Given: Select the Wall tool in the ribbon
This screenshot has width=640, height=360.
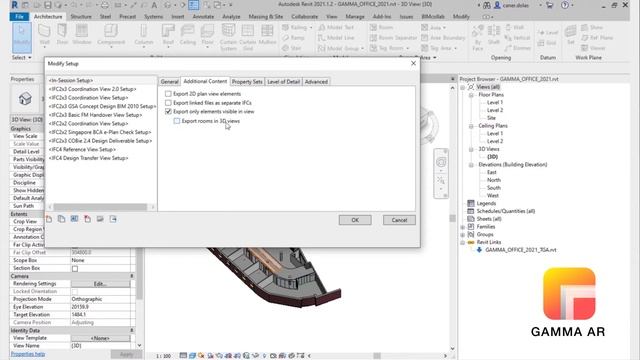Looking at the screenshot, I should 44,35.
